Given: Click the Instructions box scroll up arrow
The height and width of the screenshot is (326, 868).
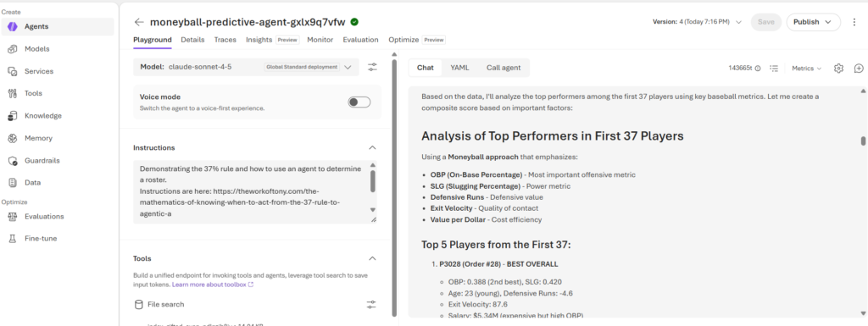Looking at the screenshot, I should click(373, 165).
